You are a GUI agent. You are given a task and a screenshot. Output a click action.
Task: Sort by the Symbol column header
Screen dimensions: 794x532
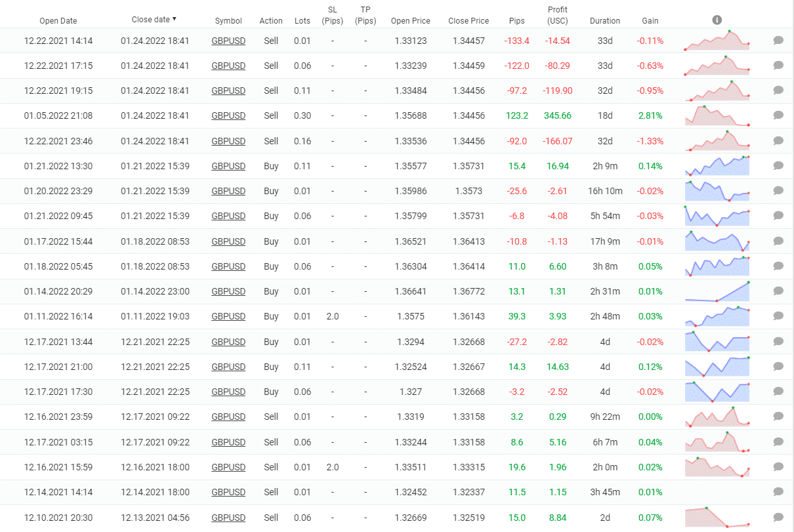point(228,21)
